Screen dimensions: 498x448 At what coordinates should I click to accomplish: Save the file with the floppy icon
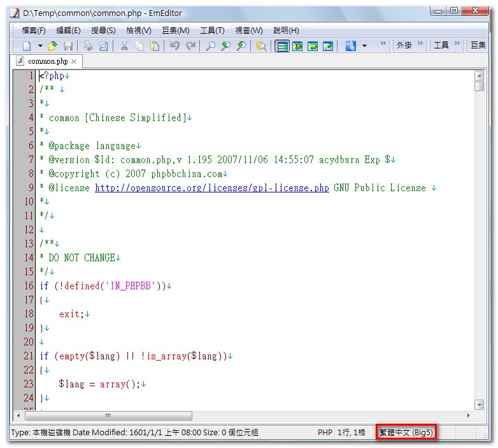click(x=68, y=46)
